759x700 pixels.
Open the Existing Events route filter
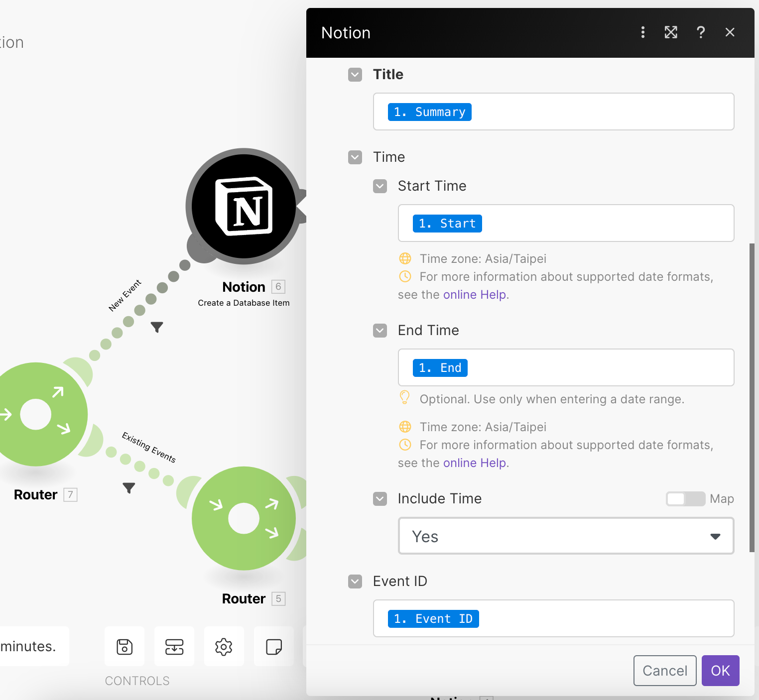pos(129,488)
